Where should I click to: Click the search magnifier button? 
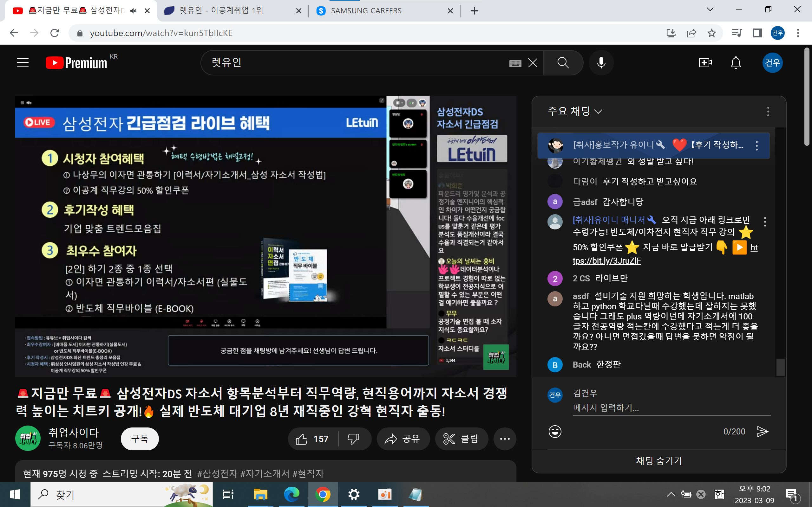tap(563, 63)
